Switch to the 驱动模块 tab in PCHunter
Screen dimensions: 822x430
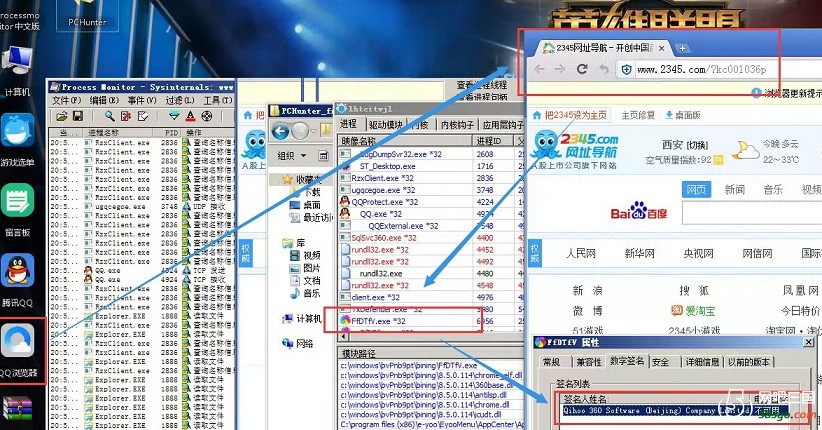[x=385, y=124]
